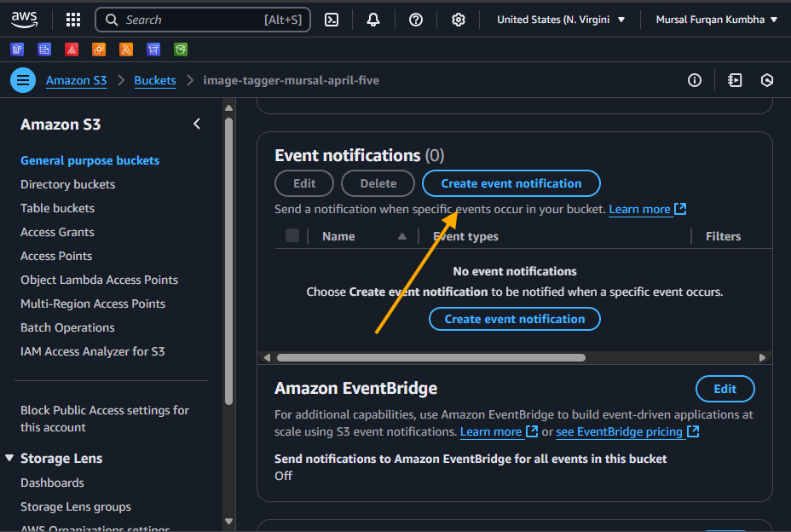Viewport: 791px width, 532px height.
Task: Select all event notifications checkbox
Action: (292, 235)
